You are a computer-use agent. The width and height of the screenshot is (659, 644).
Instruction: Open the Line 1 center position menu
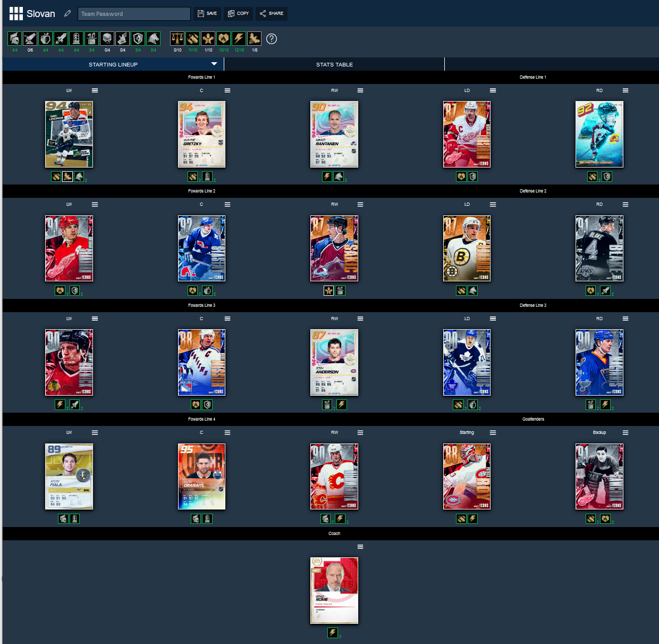[227, 90]
